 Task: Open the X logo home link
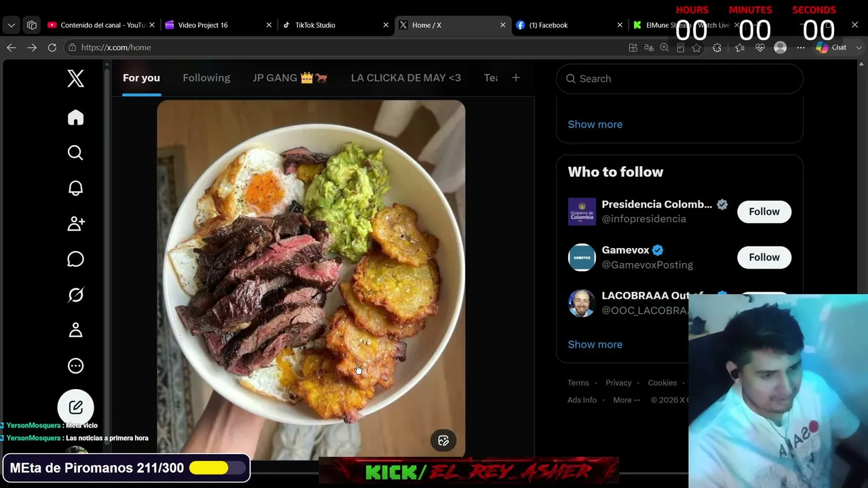click(75, 79)
